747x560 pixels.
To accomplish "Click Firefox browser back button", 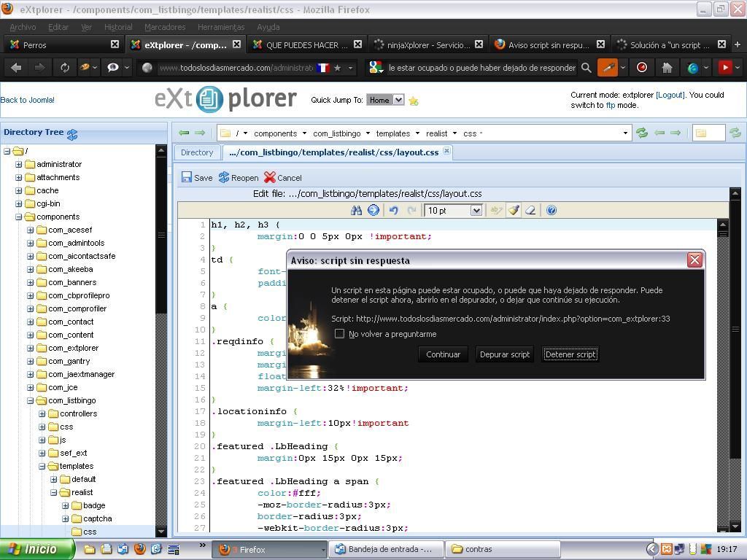I will (16, 68).
